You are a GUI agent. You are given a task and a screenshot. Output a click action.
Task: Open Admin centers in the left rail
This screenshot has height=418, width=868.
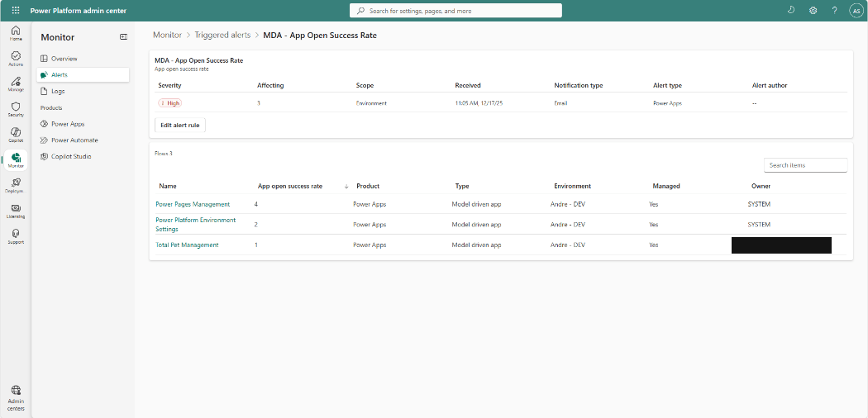[x=16, y=398]
